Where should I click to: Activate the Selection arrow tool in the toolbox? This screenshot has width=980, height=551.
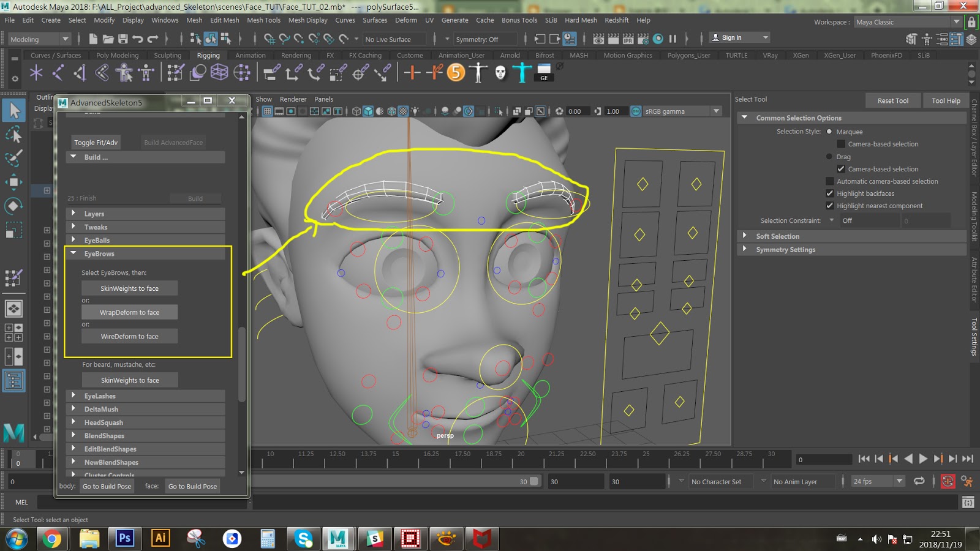(15, 109)
